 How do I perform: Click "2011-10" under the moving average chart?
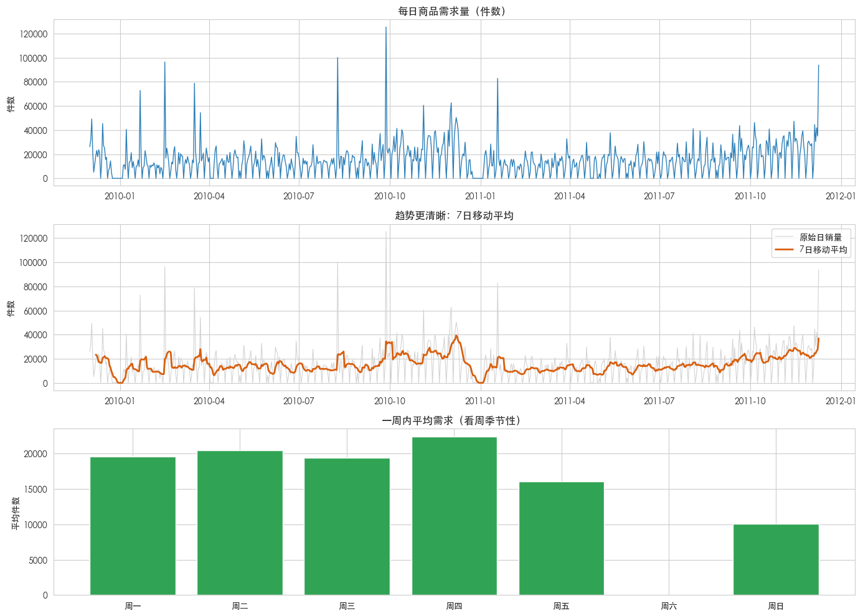pos(750,401)
